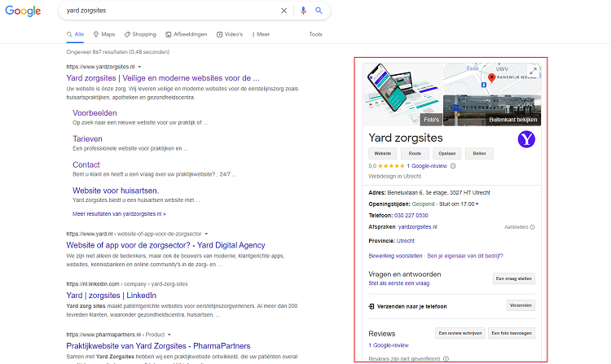Clear the search query with X icon
Viewport: 611px width, 364px height.
point(284,11)
